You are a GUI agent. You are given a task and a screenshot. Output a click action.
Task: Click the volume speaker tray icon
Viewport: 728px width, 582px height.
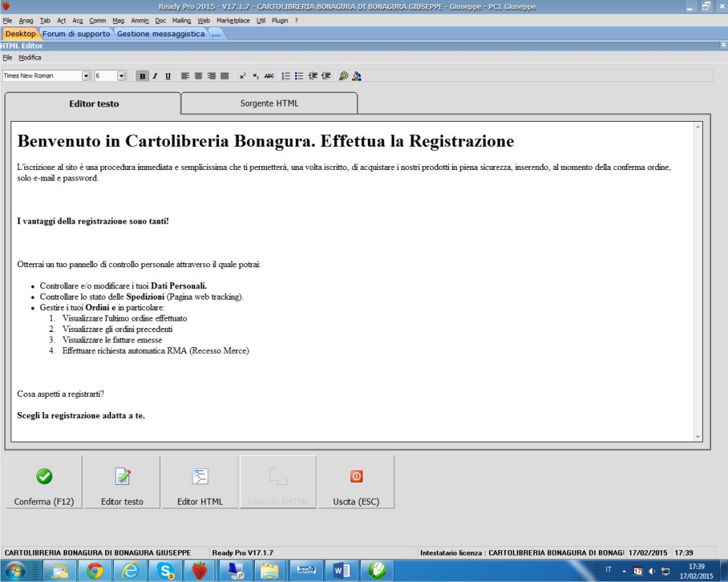point(651,571)
